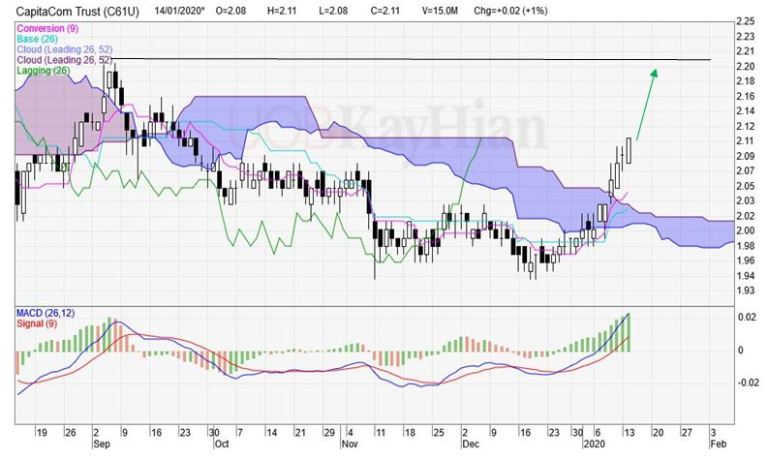768x460 pixels.
Task: Click the high price H=2.11
Action: tap(282, 10)
